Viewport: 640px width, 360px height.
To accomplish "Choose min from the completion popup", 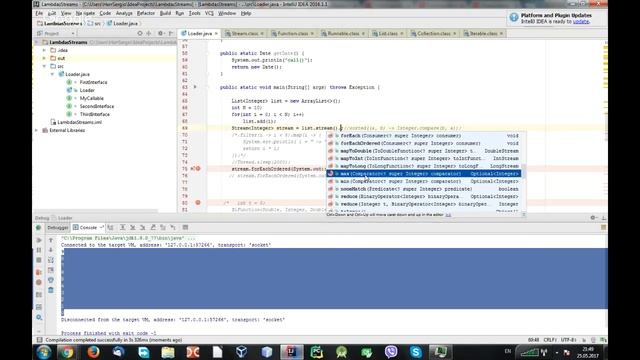I will click(424, 181).
